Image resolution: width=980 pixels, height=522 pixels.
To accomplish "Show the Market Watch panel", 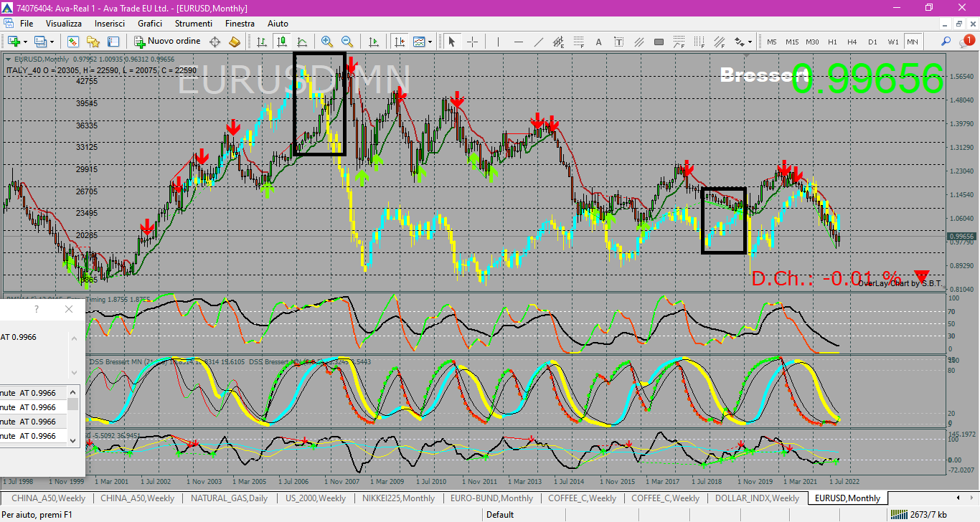I will (73, 42).
